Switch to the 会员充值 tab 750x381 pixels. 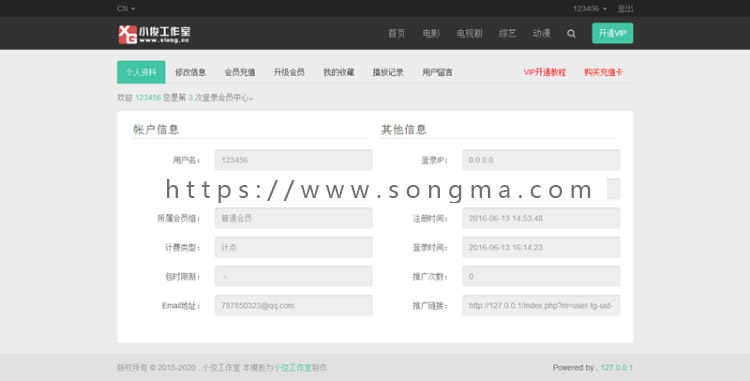tap(240, 72)
